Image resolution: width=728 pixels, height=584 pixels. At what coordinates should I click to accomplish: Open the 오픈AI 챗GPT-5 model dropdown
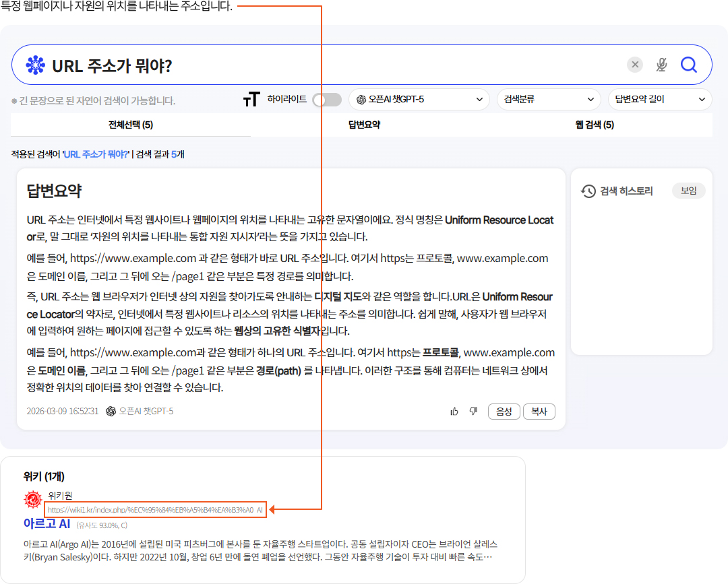[419, 100]
